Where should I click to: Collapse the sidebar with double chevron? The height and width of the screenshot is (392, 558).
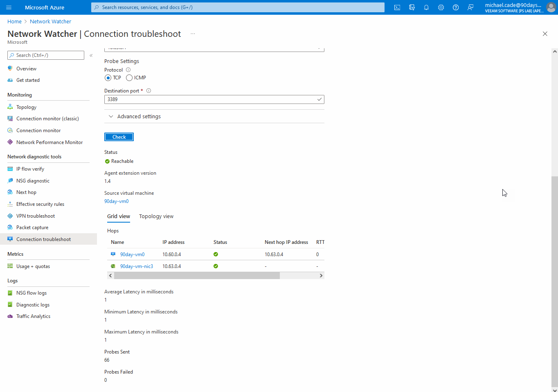click(91, 55)
